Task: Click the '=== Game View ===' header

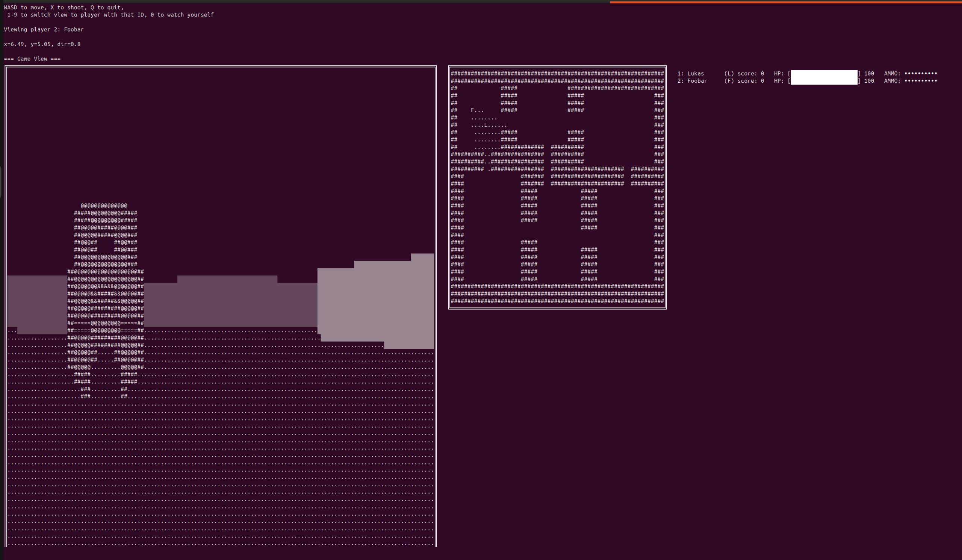Action: pyautogui.click(x=32, y=59)
